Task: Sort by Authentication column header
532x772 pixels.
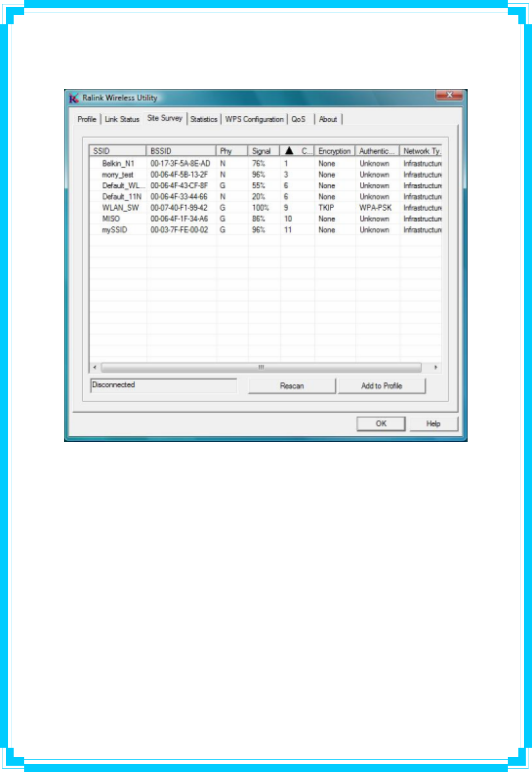Action: coord(377,151)
